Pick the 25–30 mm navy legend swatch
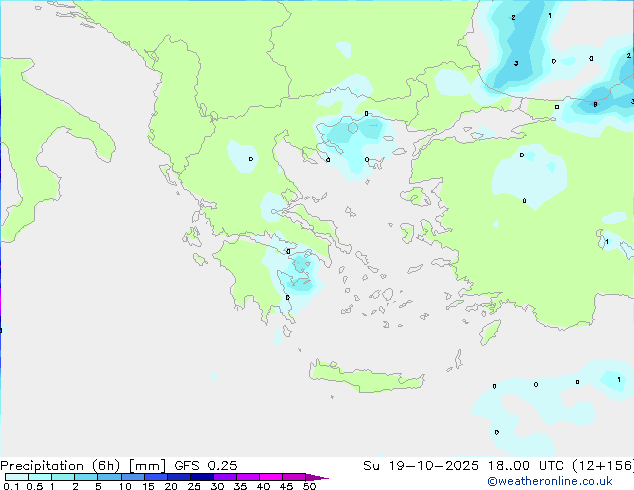This screenshot has height=490, width=634. pyautogui.click(x=201, y=477)
